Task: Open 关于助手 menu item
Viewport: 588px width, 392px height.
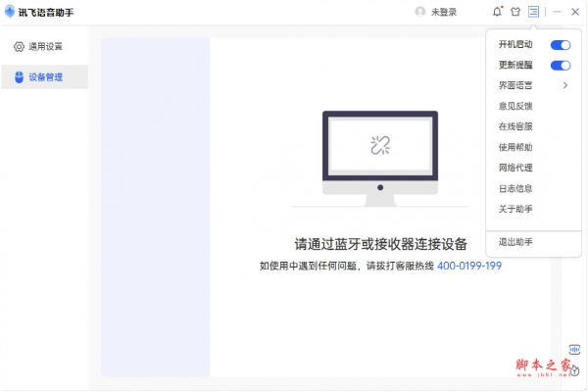Action: (x=515, y=209)
